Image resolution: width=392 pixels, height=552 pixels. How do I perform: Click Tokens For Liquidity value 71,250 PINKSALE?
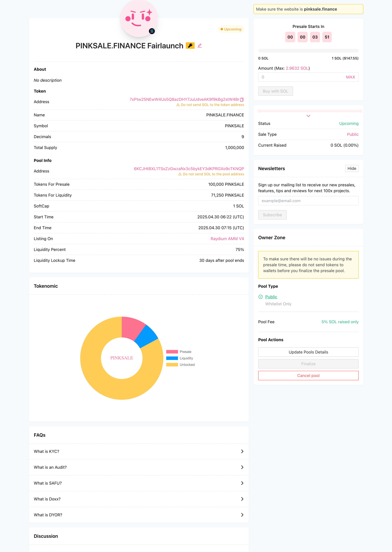(227, 195)
